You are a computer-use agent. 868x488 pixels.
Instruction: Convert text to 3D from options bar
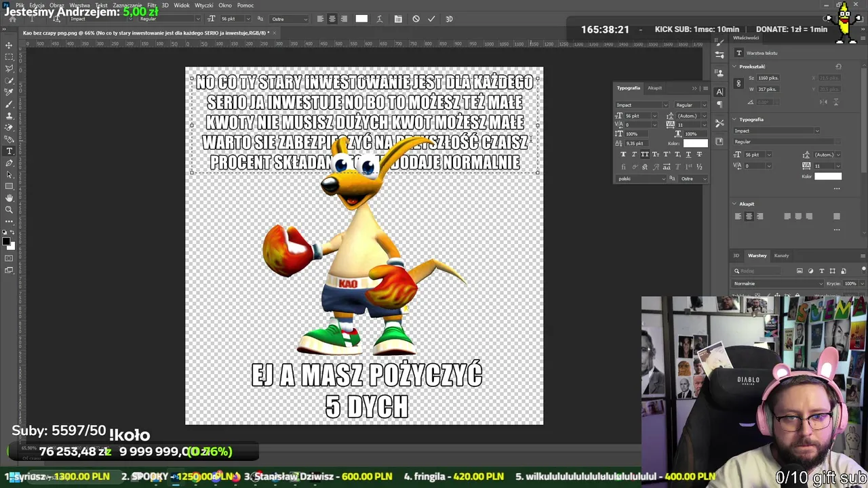[x=449, y=19]
